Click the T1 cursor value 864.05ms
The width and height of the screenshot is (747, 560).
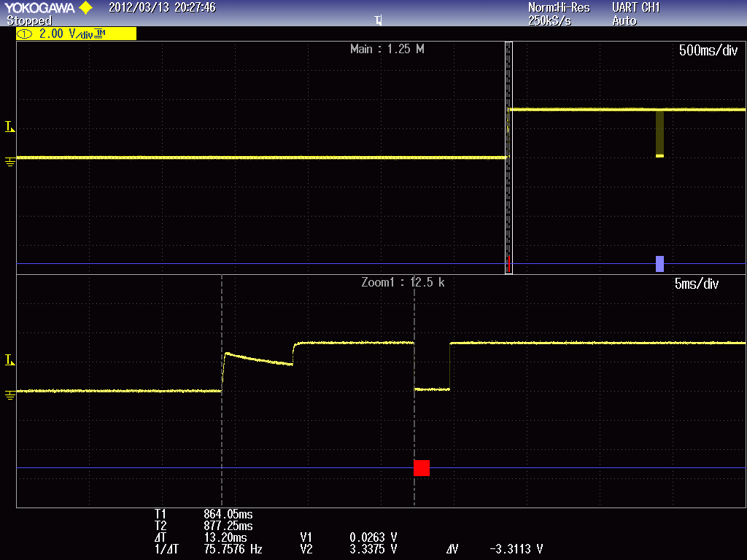pyautogui.click(x=228, y=514)
